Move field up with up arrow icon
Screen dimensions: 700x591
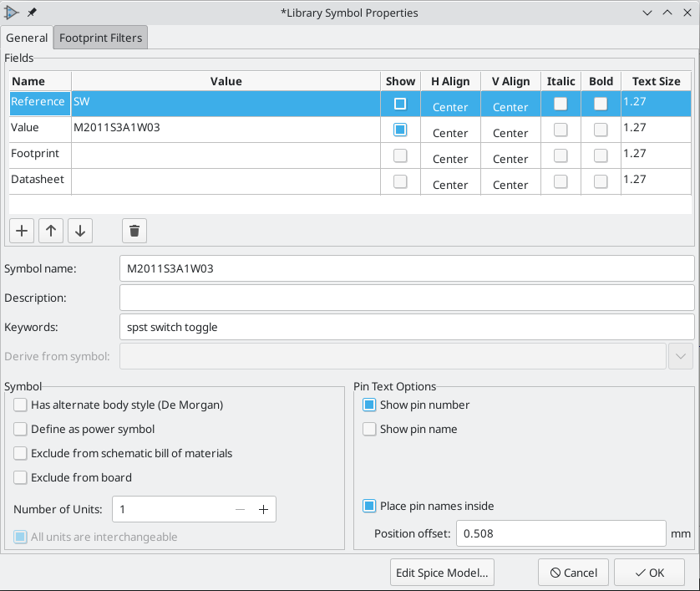click(51, 231)
